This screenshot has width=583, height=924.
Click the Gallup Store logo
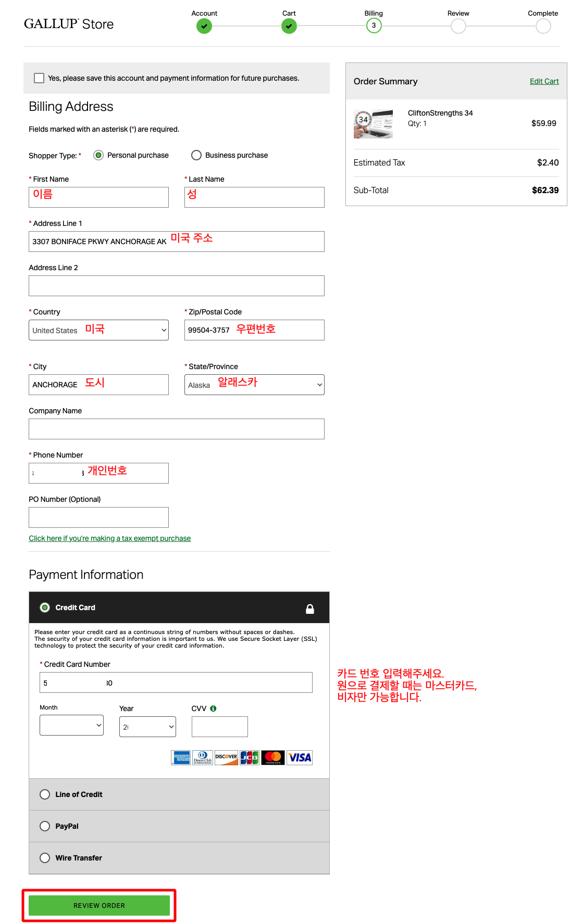tap(69, 24)
